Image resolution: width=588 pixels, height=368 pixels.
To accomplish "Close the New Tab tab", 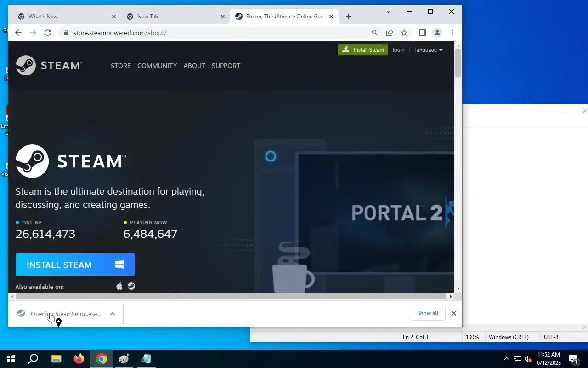I will 223,17.
